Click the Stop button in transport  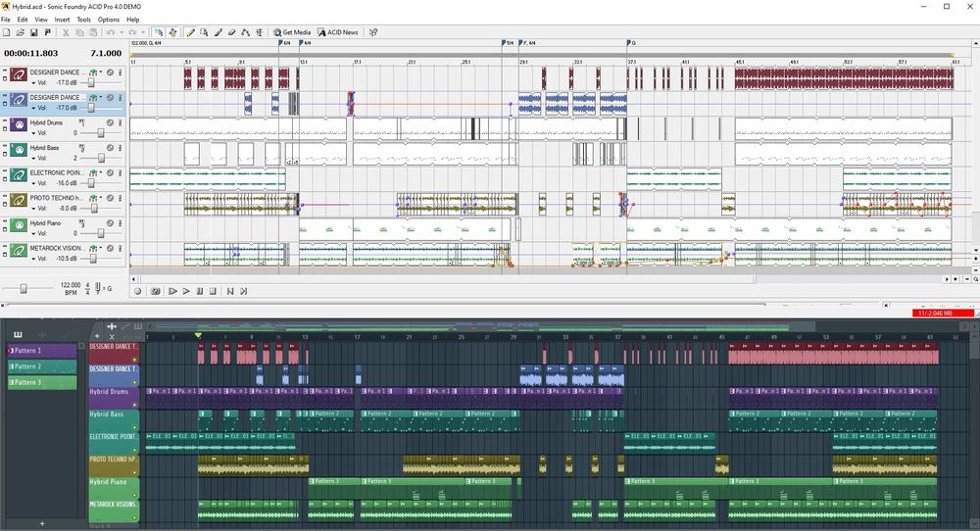pyautogui.click(x=213, y=291)
